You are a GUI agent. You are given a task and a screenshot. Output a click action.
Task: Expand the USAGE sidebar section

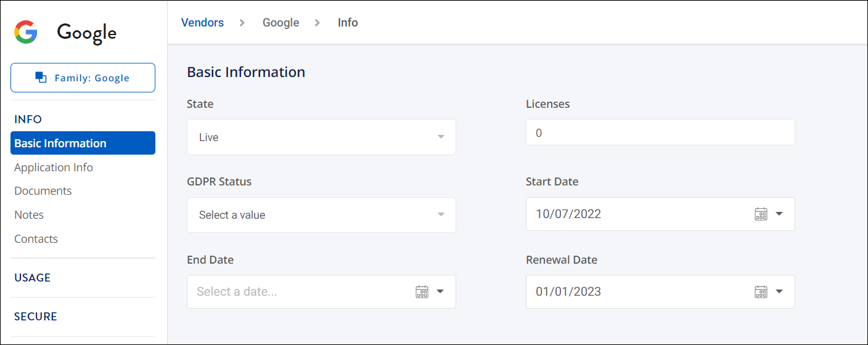[x=33, y=278]
